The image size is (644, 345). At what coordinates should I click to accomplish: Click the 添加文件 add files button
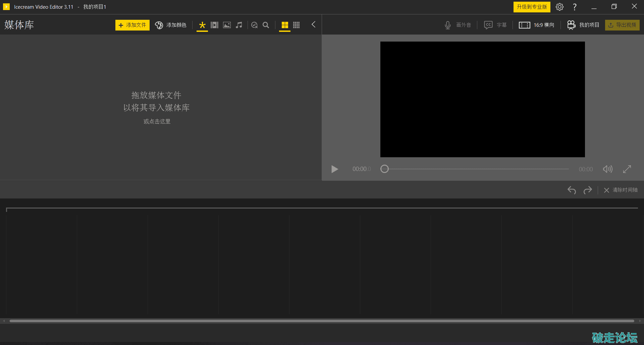coord(132,25)
